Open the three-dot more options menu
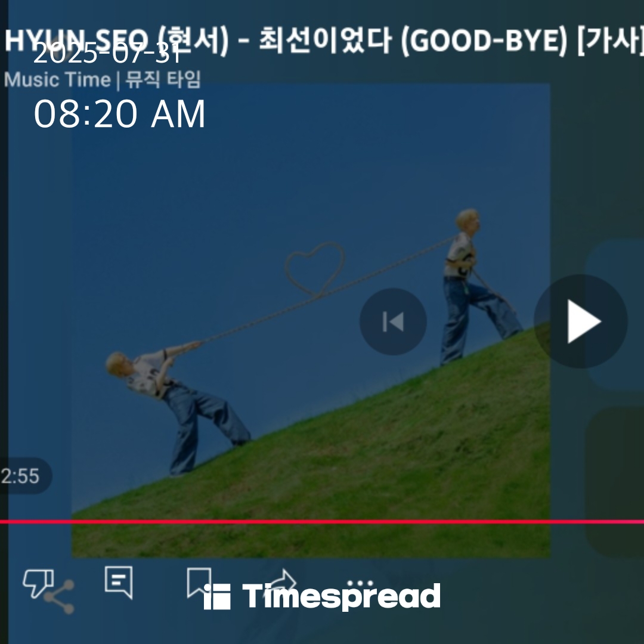 [x=360, y=583]
